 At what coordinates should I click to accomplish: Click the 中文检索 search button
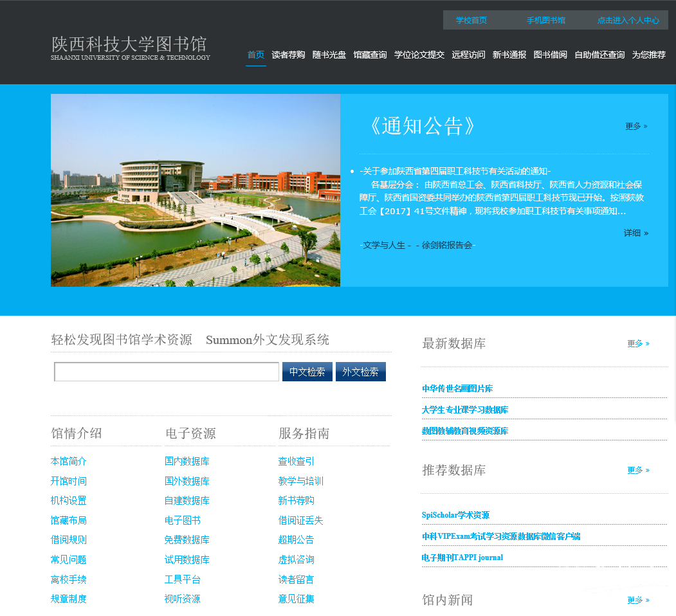coord(307,372)
